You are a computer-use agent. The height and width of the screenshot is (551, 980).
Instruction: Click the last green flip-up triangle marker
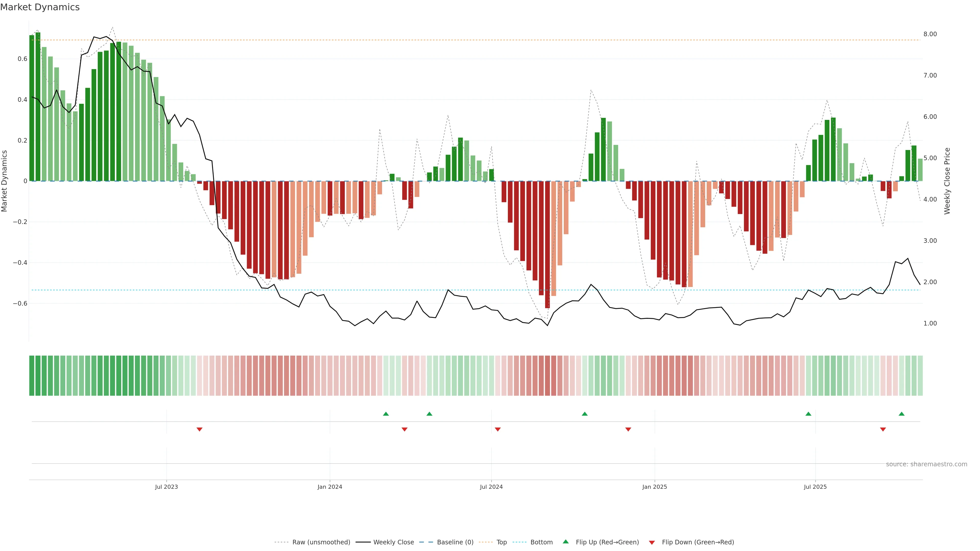(901, 414)
